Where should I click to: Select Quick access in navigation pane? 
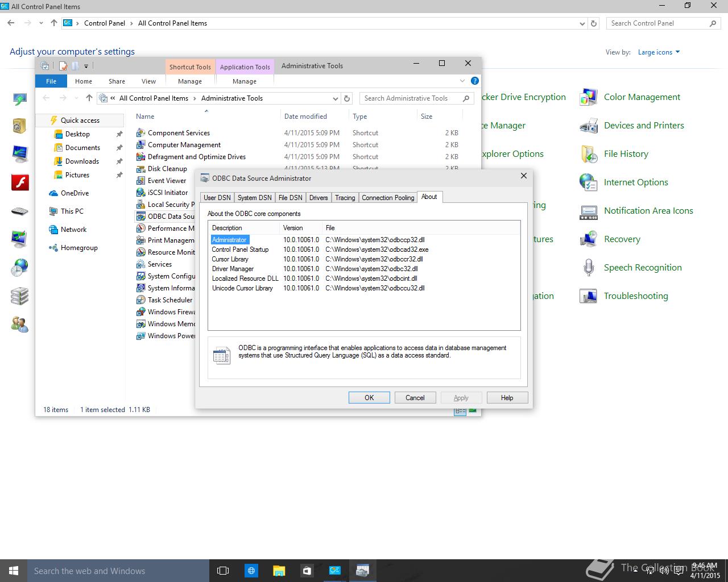point(80,120)
